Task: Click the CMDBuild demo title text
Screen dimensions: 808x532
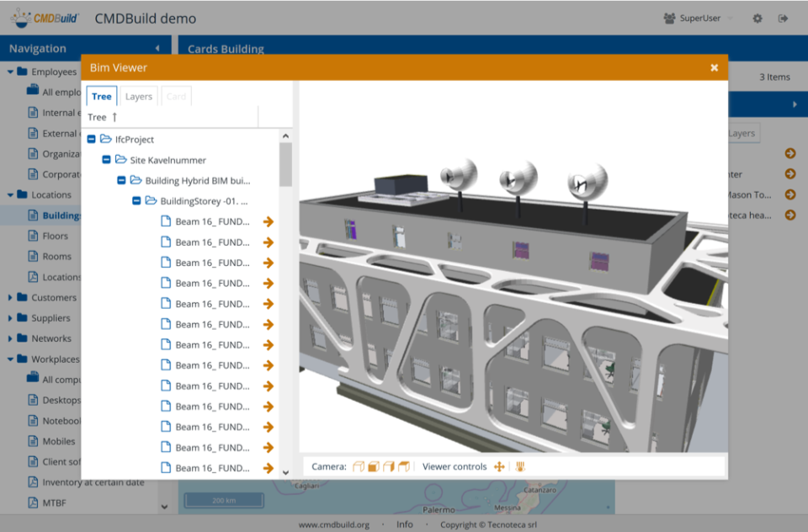Action: (146, 19)
